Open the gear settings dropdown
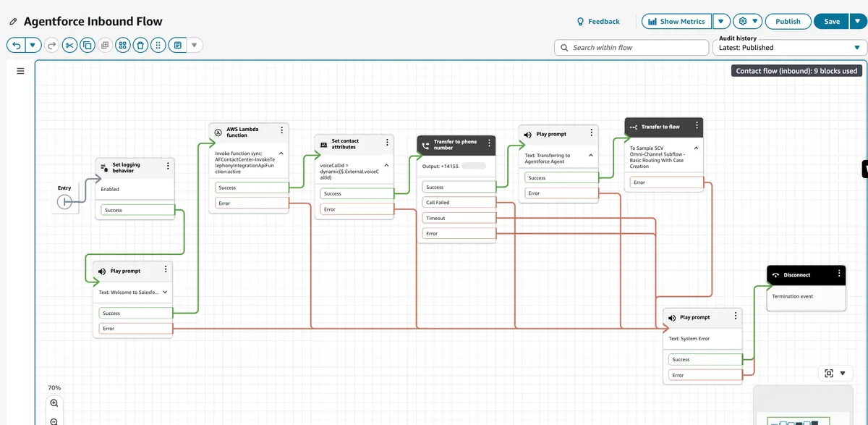The image size is (868, 425). tap(748, 22)
